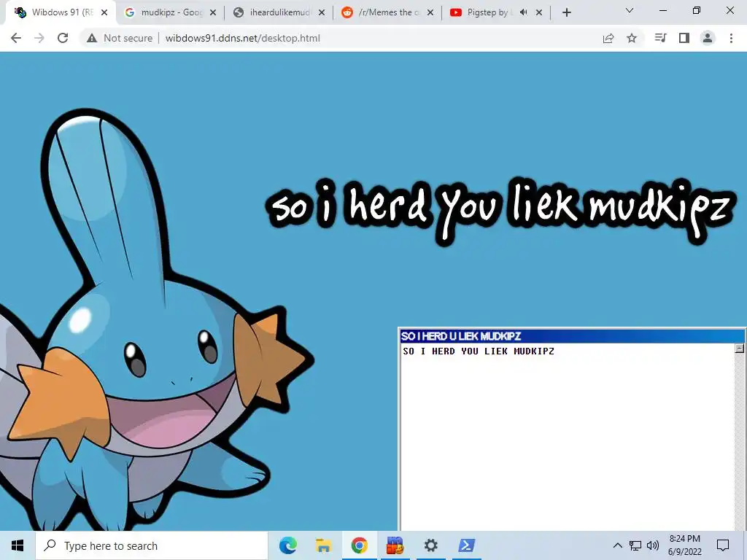
Task: Open the Not secure site warning
Action: click(120, 38)
